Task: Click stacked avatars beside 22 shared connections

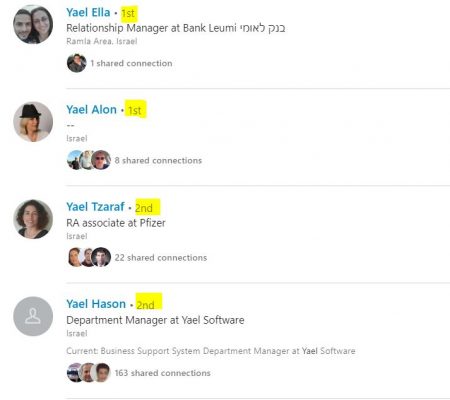Action: click(x=89, y=257)
